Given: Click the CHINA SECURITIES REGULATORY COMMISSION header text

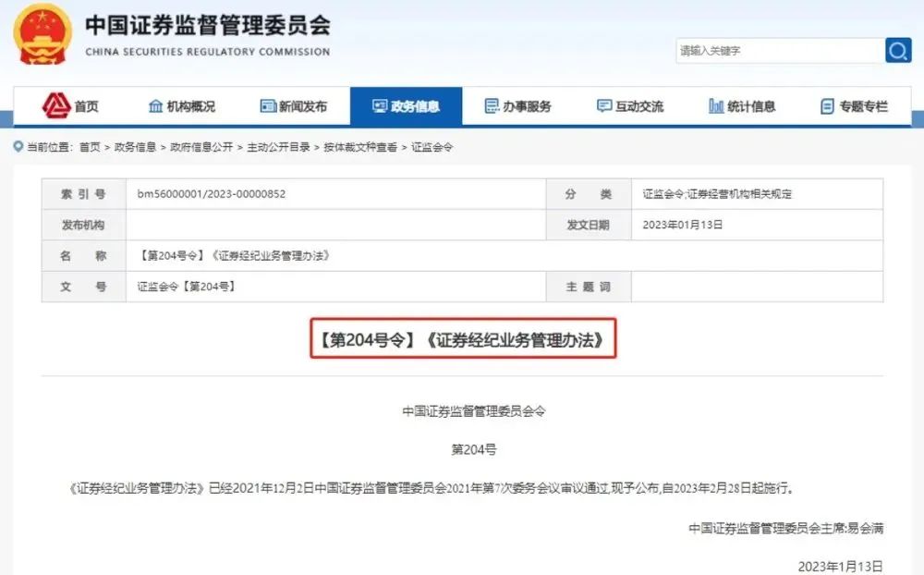Looking at the screenshot, I should click(x=207, y=52).
